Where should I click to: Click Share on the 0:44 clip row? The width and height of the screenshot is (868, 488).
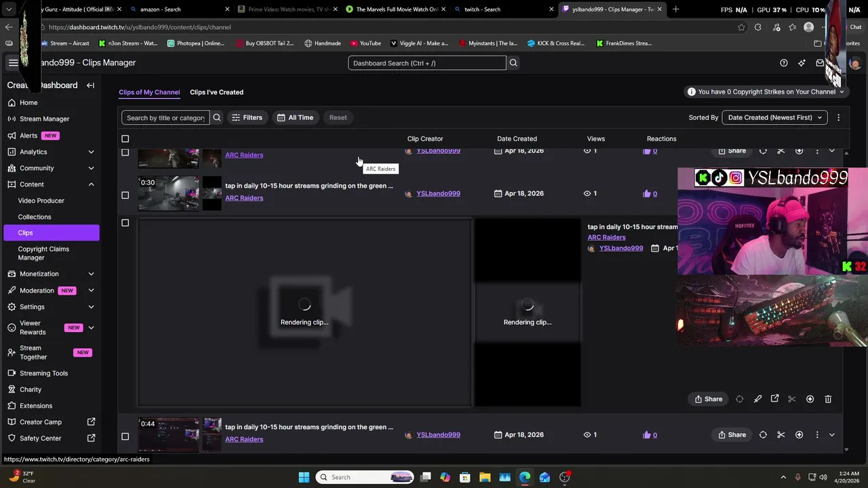(x=732, y=435)
